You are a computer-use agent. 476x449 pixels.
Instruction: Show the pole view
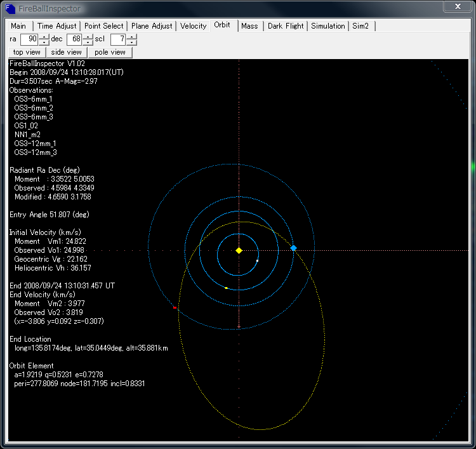coord(110,52)
